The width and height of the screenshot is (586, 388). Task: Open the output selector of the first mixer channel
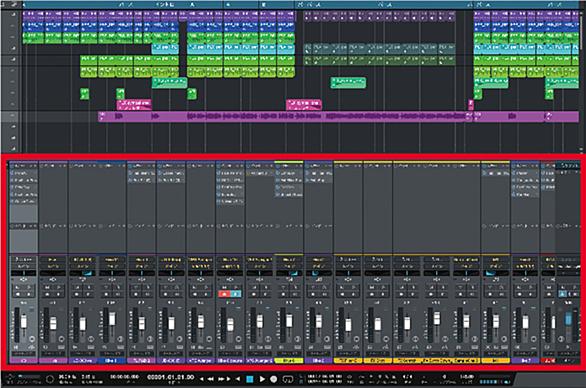click(x=24, y=266)
